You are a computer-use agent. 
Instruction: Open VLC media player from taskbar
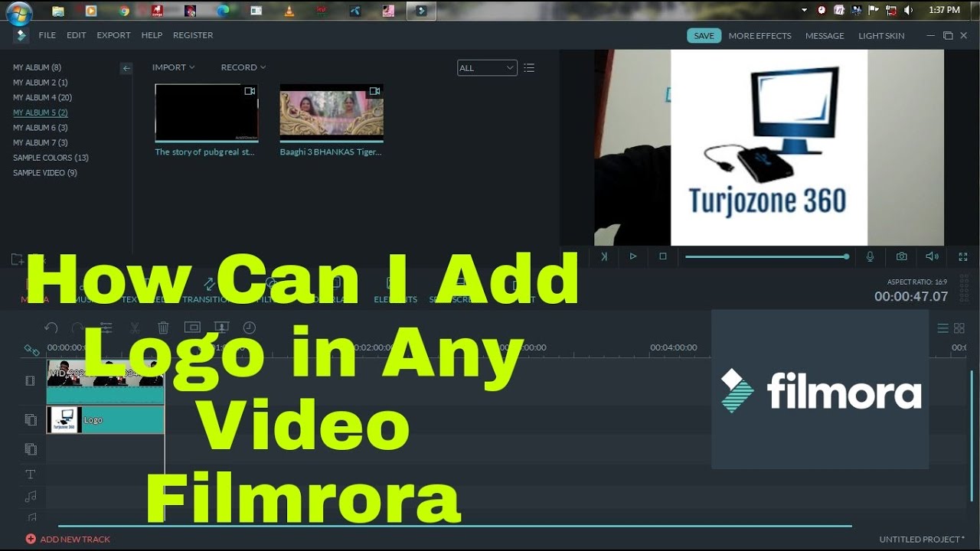[289, 11]
